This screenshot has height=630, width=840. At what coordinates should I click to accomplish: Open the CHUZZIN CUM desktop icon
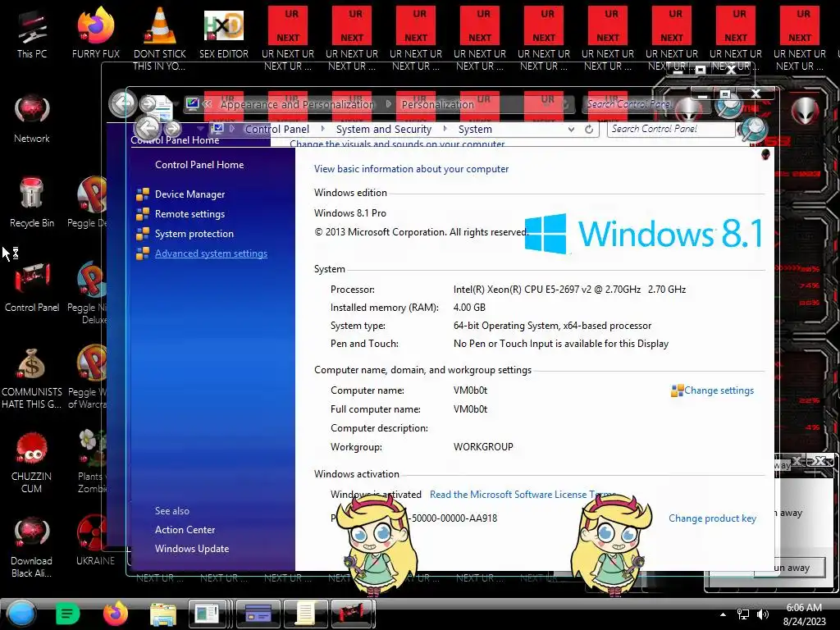(32, 463)
